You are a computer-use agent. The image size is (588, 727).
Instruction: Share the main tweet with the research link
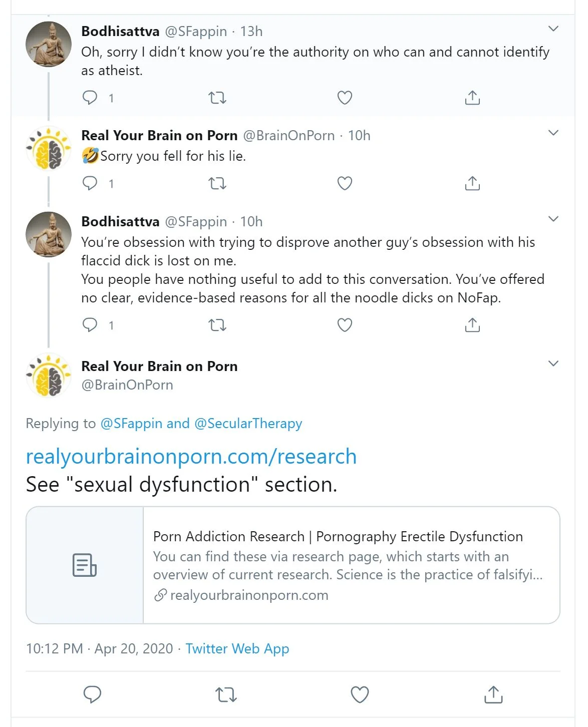pyautogui.click(x=493, y=694)
